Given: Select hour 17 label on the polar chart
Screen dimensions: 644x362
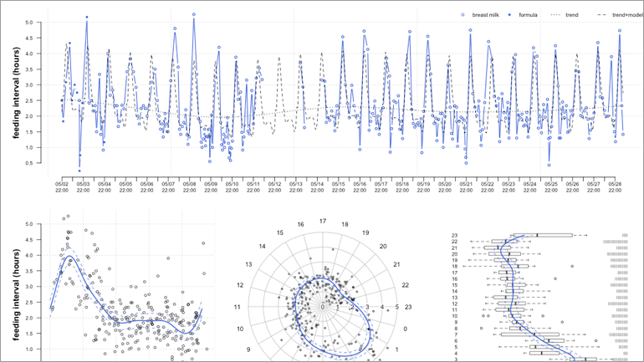Looking at the screenshot, I should [322, 221].
